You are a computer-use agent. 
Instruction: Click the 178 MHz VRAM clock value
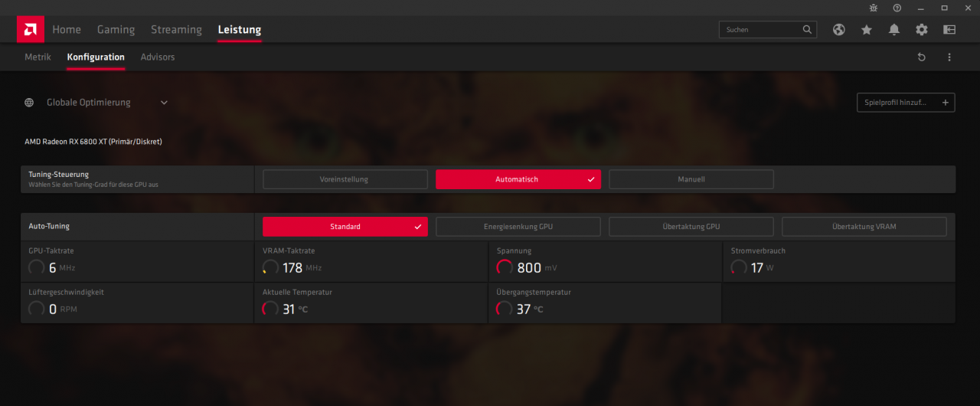pos(302,268)
